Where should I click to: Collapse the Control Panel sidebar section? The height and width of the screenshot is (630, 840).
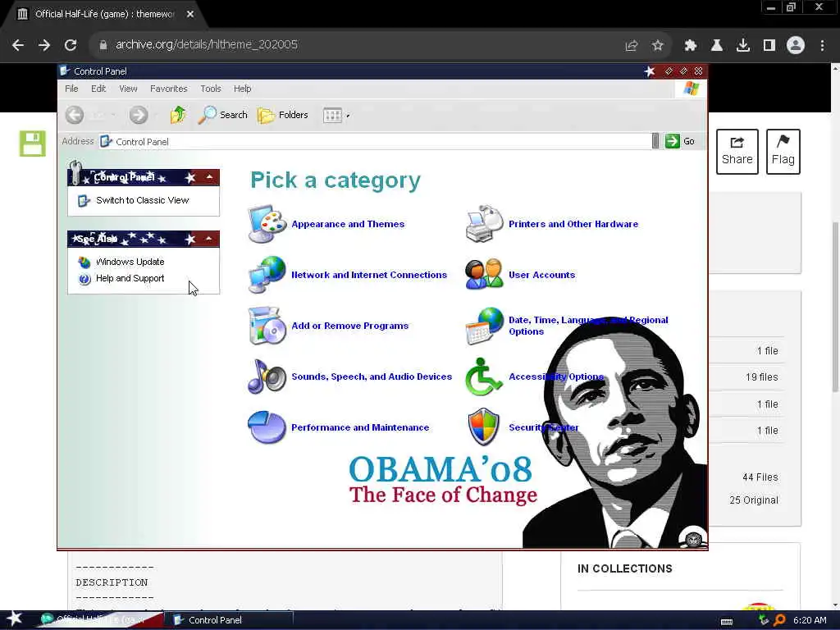pyautogui.click(x=209, y=177)
